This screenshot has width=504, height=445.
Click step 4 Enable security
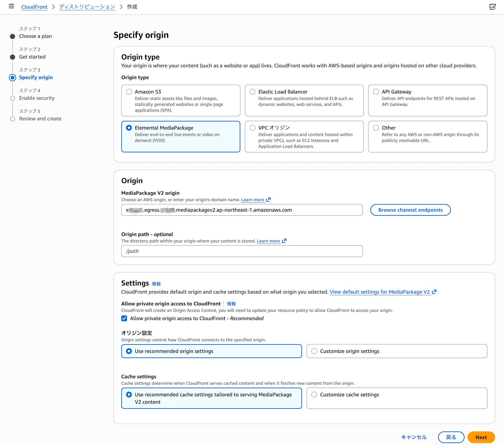[x=37, y=98]
